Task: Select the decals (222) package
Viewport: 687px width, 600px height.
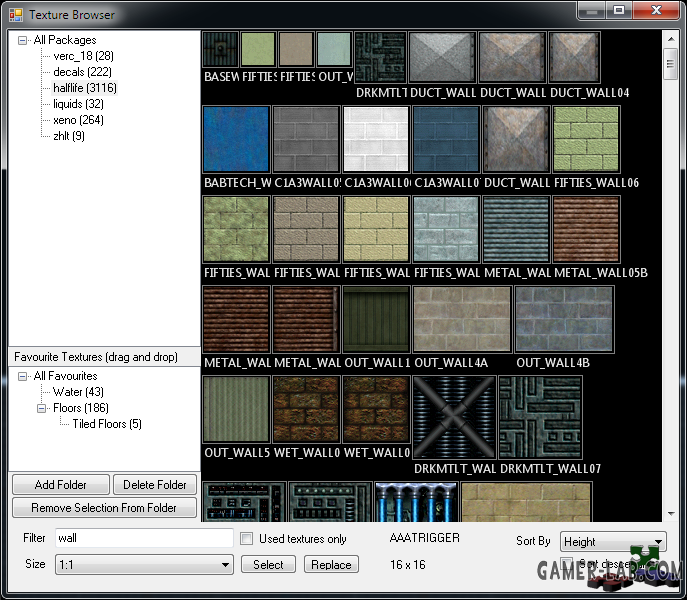Action: tap(82, 72)
